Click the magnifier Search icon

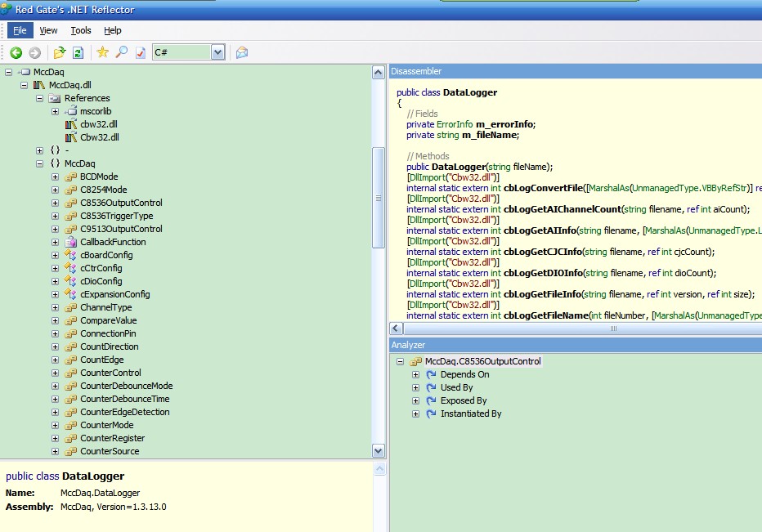[122, 52]
